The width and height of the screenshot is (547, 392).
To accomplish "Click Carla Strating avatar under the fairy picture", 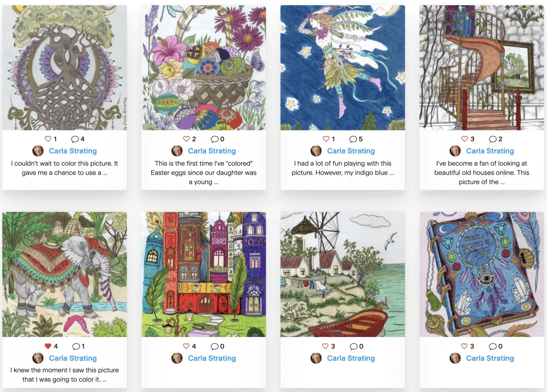I will 316,151.
